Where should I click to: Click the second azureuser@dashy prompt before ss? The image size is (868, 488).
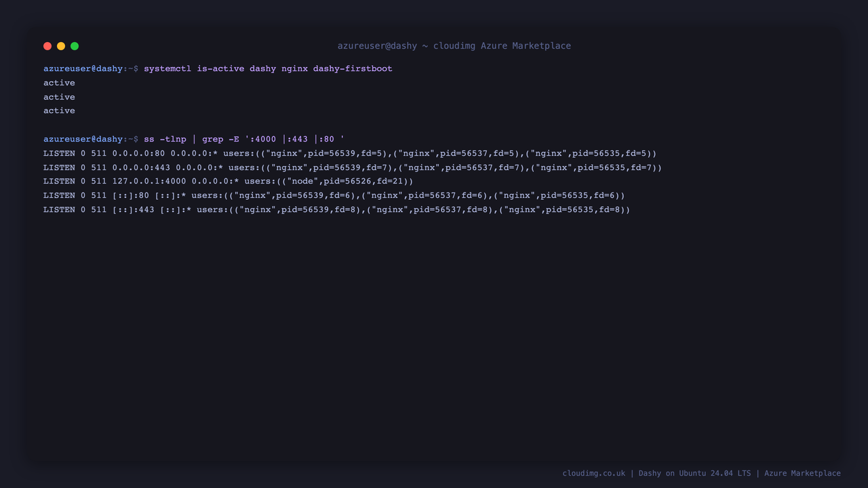[x=91, y=139]
